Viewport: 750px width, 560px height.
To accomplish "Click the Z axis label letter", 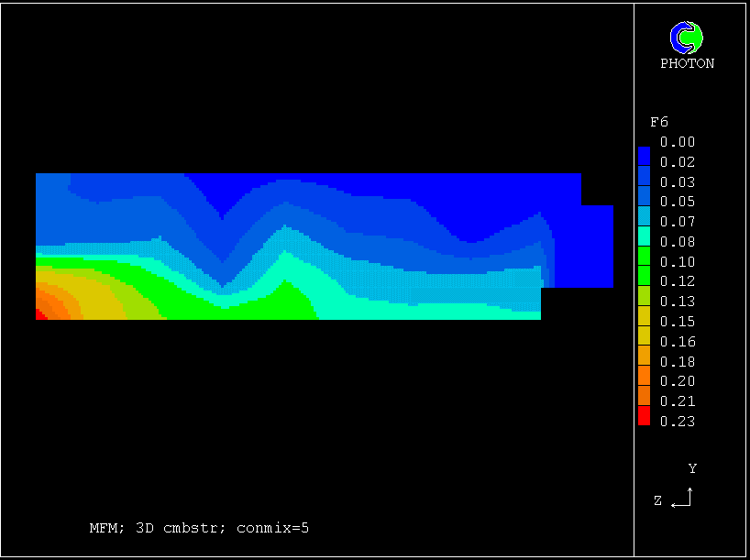I will point(658,500).
